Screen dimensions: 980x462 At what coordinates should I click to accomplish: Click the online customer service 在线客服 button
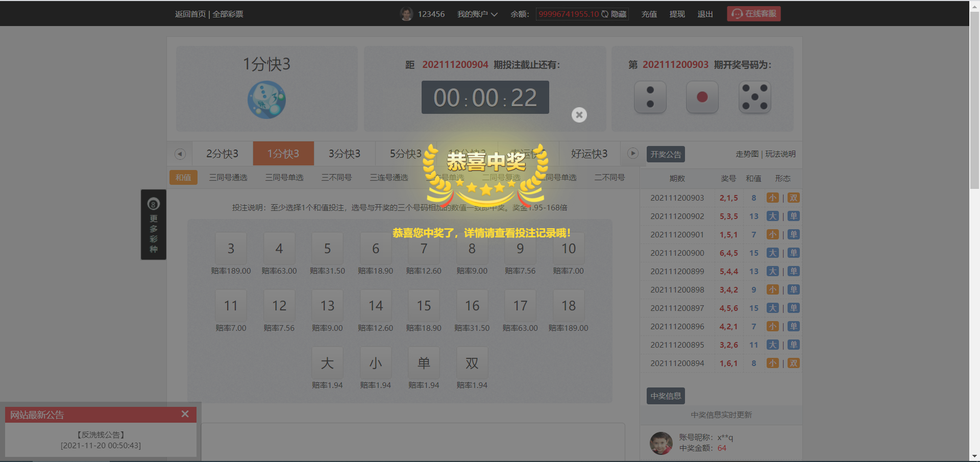[x=754, y=14]
